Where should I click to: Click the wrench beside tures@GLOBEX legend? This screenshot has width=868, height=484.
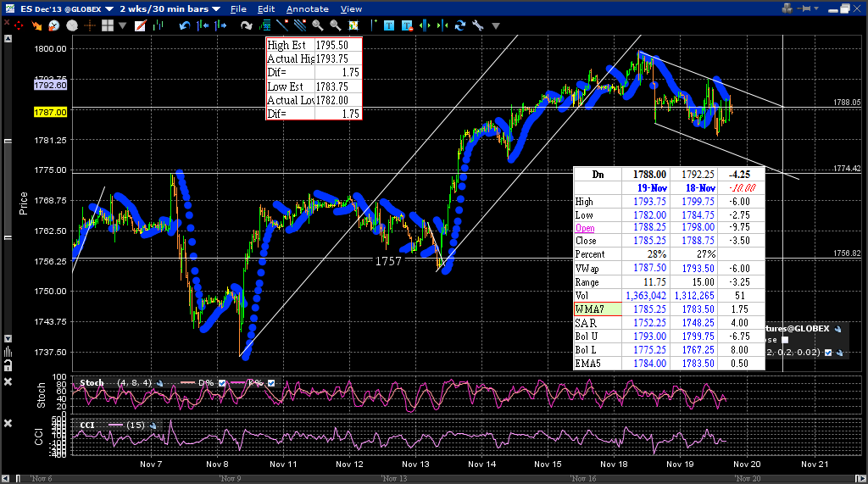pyautogui.click(x=838, y=329)
